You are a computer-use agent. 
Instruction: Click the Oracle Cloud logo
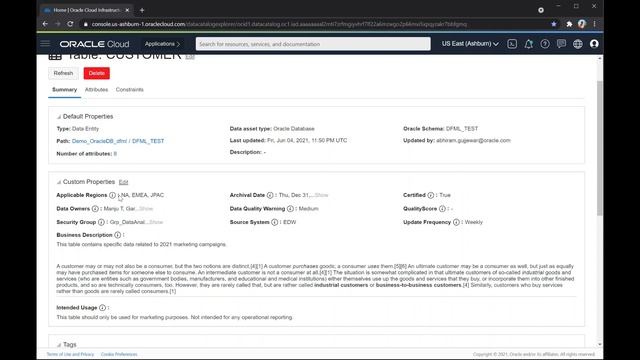[x=94, y=44]
